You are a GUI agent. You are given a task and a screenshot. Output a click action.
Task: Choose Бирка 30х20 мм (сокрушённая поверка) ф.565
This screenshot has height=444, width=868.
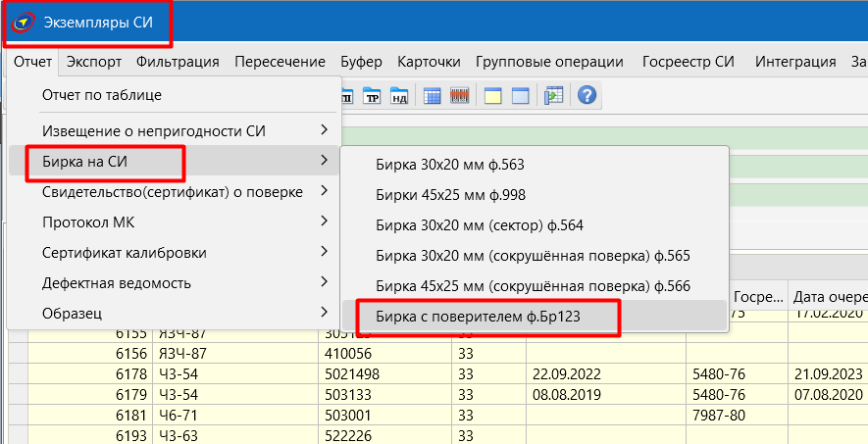tap(535, 256)
